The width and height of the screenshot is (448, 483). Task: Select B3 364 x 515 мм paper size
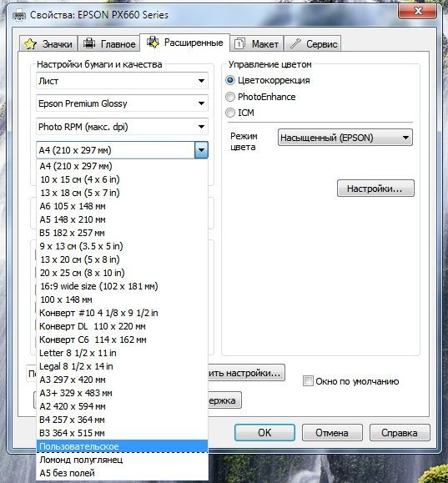coord(122,433)
